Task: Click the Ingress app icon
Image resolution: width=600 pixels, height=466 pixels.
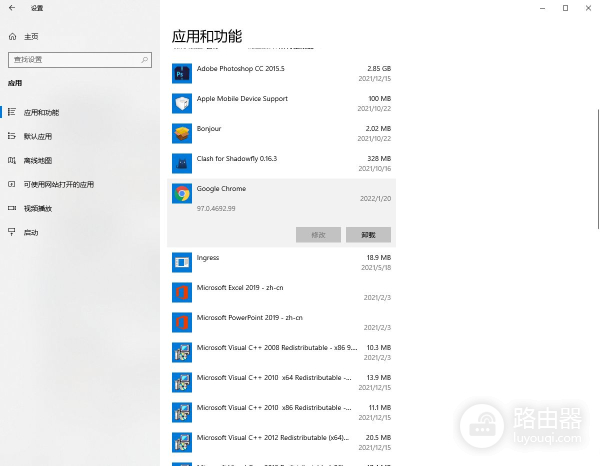Action: [x=182, y=262]
